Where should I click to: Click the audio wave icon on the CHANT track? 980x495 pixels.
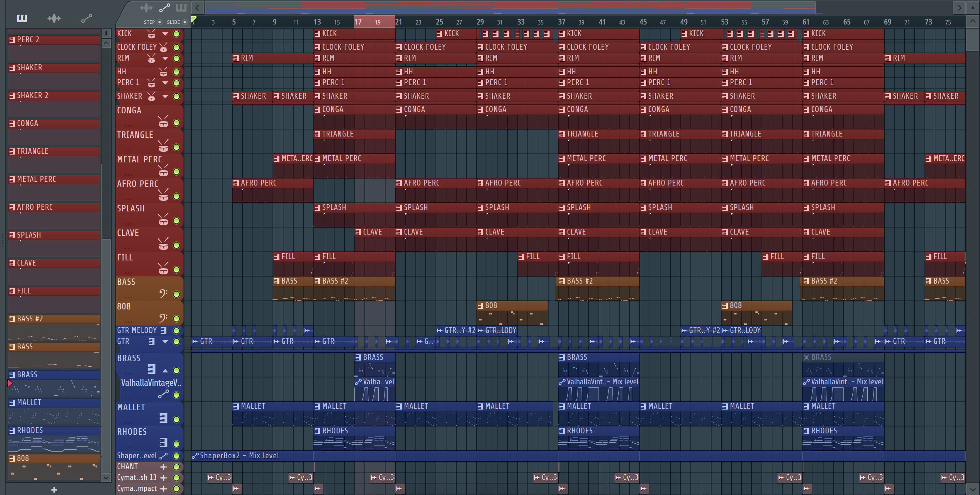164,466
